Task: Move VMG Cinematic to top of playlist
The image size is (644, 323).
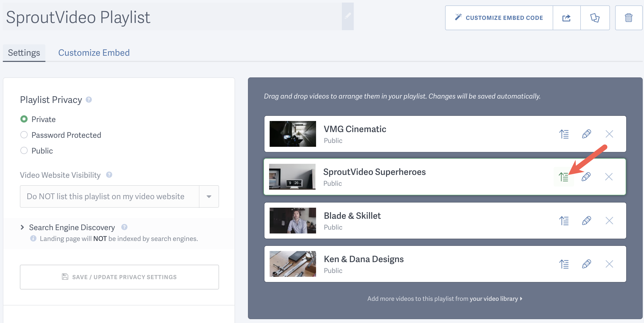Action: coord(564,134)
